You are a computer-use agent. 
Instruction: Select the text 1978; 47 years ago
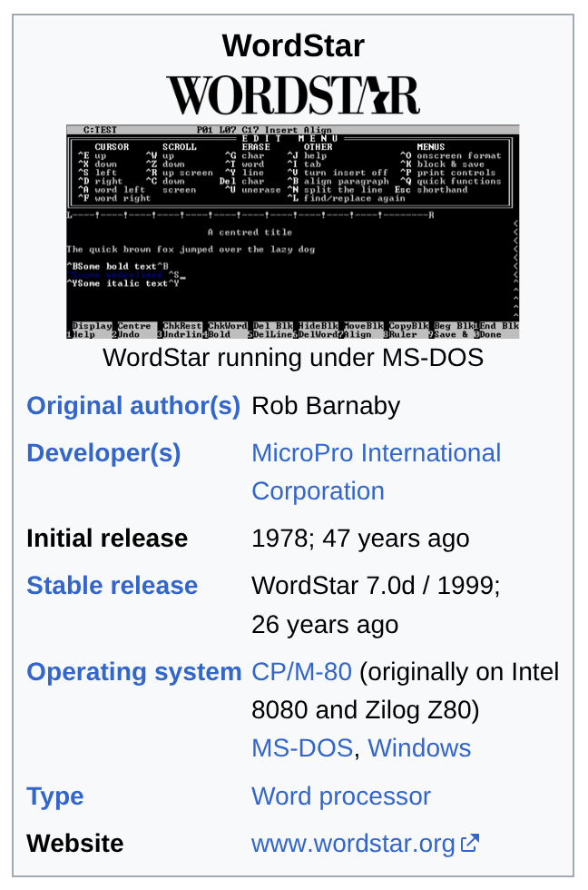[360, 538]
